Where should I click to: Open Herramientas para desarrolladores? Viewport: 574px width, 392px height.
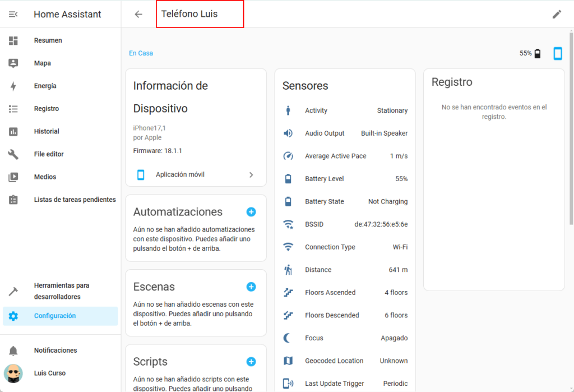(x=61, y=291)
